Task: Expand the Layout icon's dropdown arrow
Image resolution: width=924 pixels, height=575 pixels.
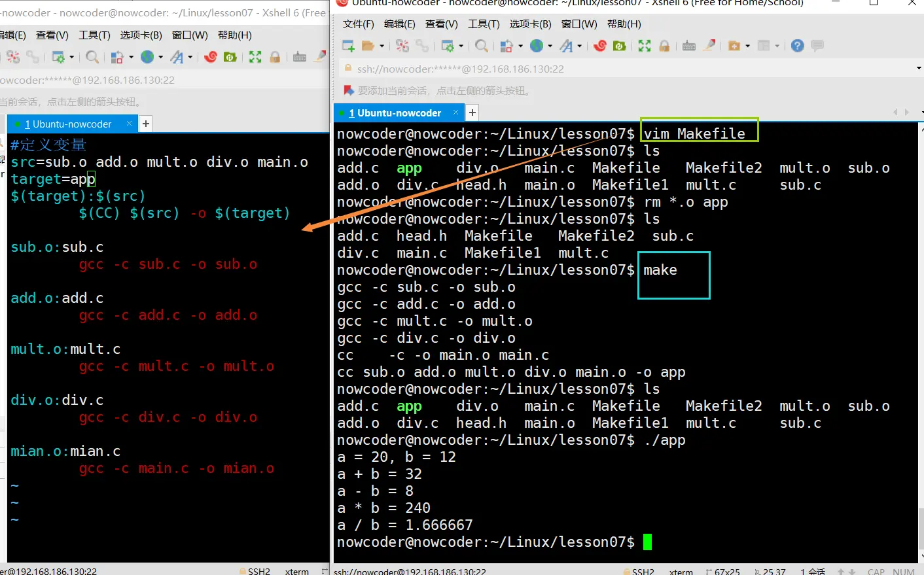Action: 777,46
